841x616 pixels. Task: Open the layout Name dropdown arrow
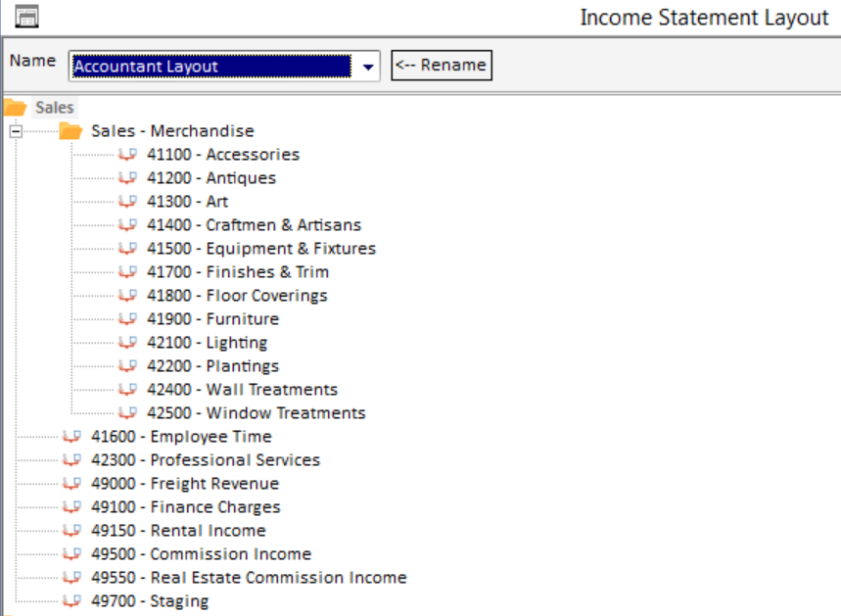coord(368,67)
